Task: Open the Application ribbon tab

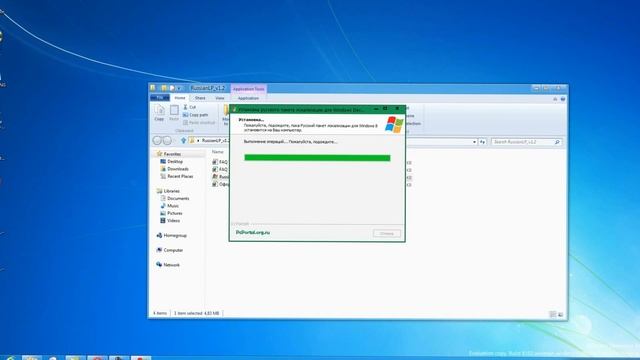Action: click(248, 98)
